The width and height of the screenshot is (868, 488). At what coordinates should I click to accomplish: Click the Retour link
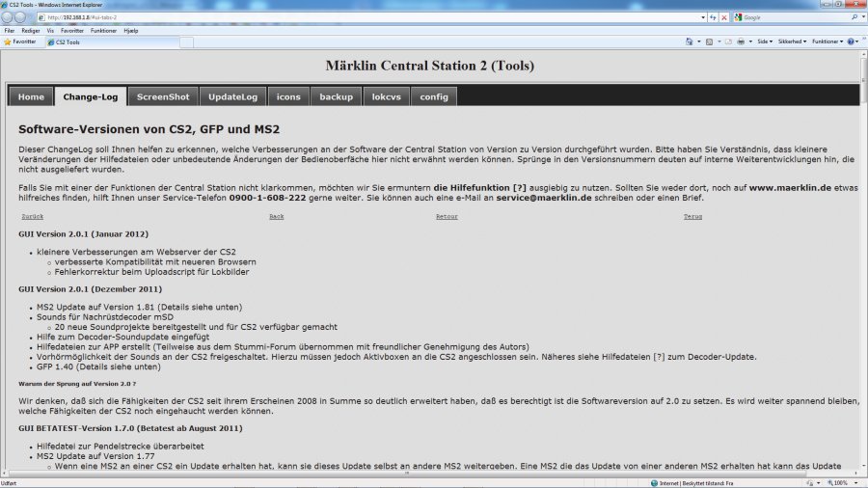pos(447,216)
